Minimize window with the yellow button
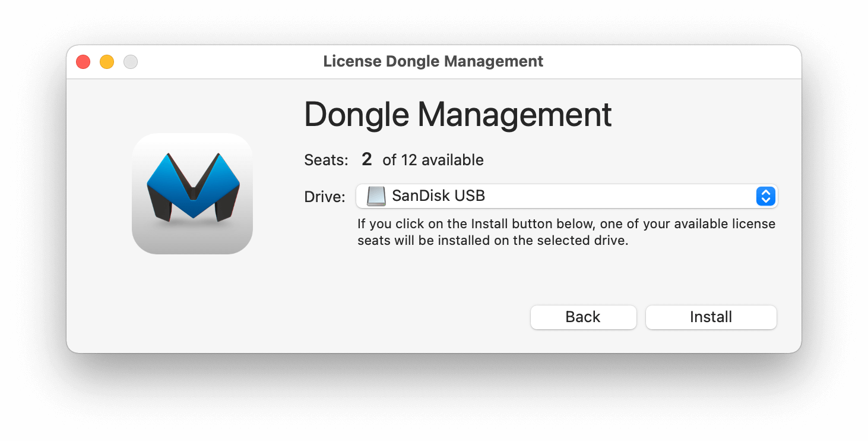This screenshot has height=441, width=868. (x=107, y=61)
